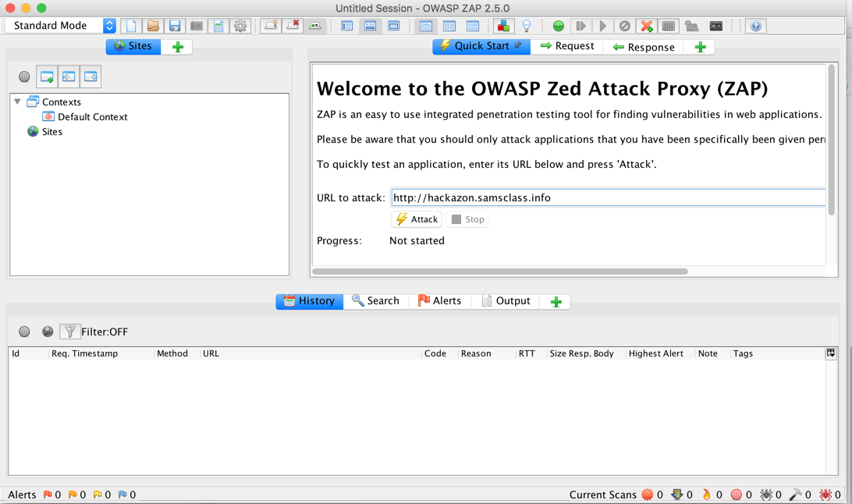852x504 pixels.
Task: Switch to the Response tab
Action: point(644,47)
